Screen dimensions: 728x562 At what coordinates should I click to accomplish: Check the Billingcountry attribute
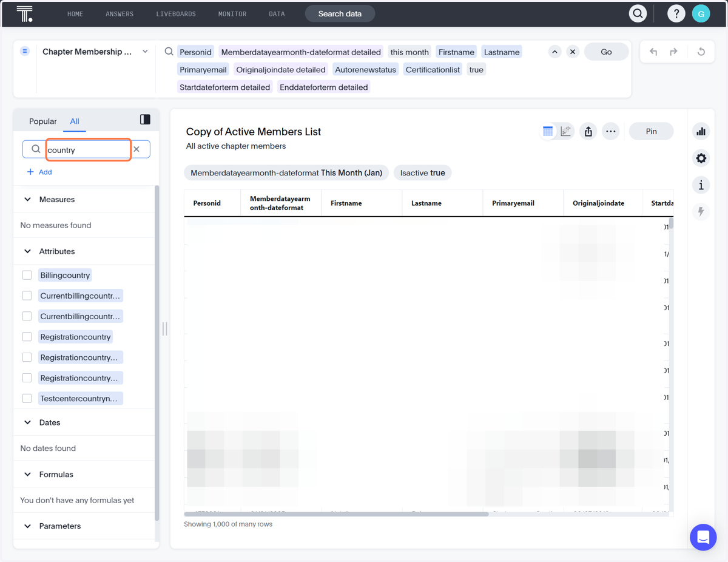click(27, 275)
